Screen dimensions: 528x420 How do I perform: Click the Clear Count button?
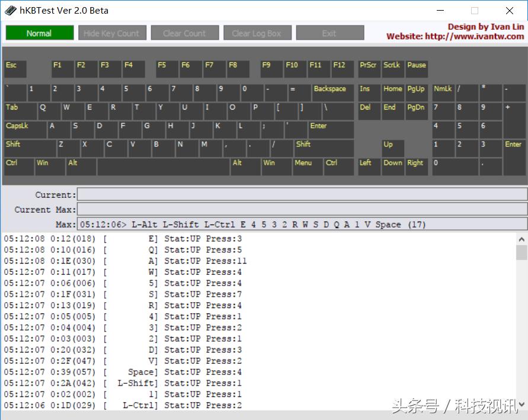(185, 33)
